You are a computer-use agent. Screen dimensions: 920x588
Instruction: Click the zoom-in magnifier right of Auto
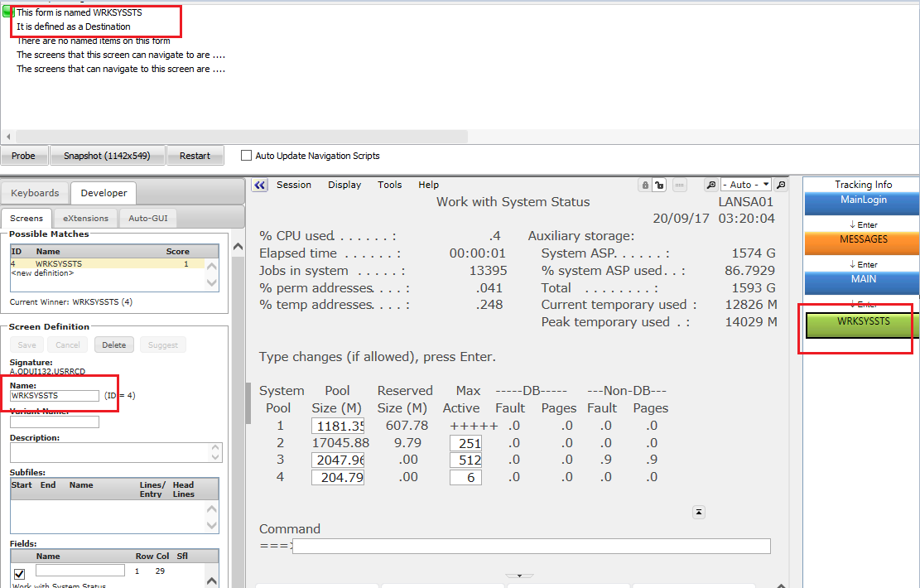(x=781, y=186)
